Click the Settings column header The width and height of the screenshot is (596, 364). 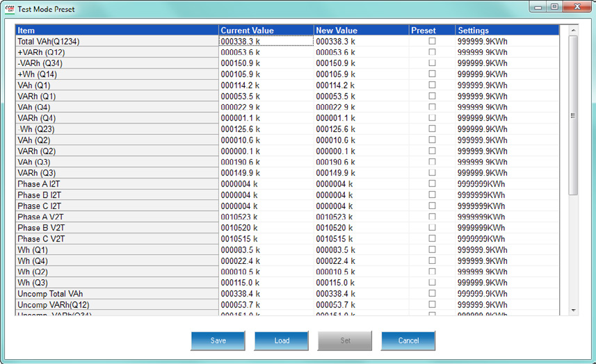click(x=507, y=31)
